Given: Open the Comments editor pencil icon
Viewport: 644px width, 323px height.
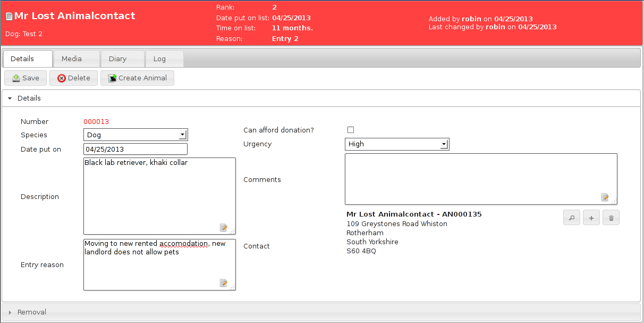Looking at the screenshot, I should click(605, 197).
